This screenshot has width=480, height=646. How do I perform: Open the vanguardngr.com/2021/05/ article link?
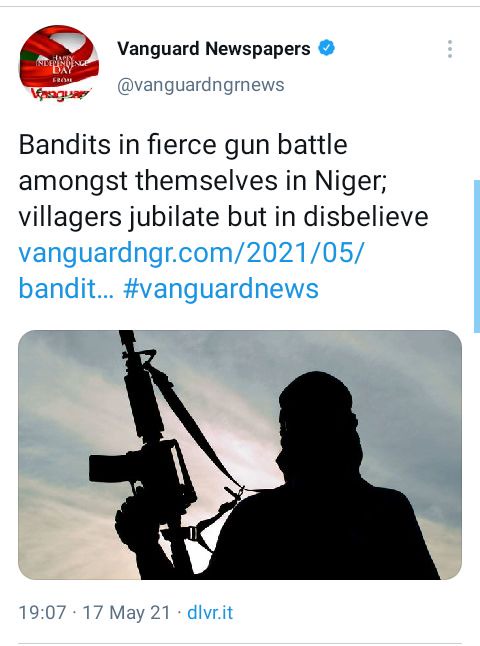[192, 252]
